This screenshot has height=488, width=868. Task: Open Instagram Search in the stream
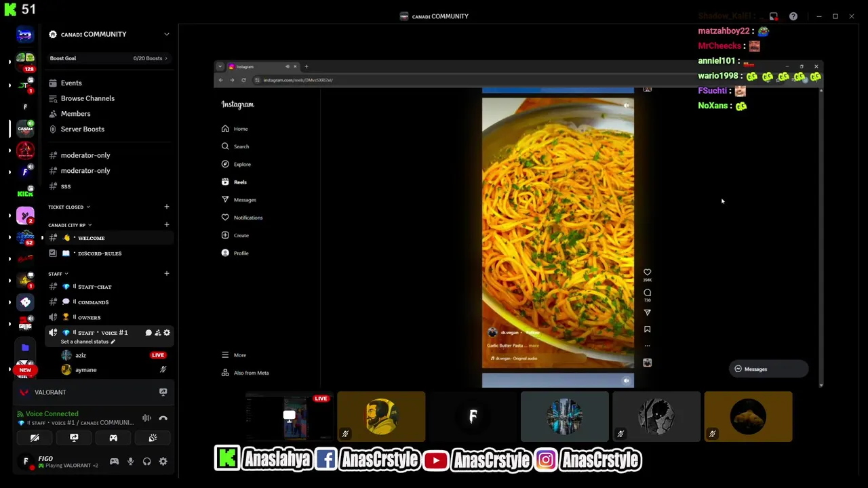tap(235, 146)
